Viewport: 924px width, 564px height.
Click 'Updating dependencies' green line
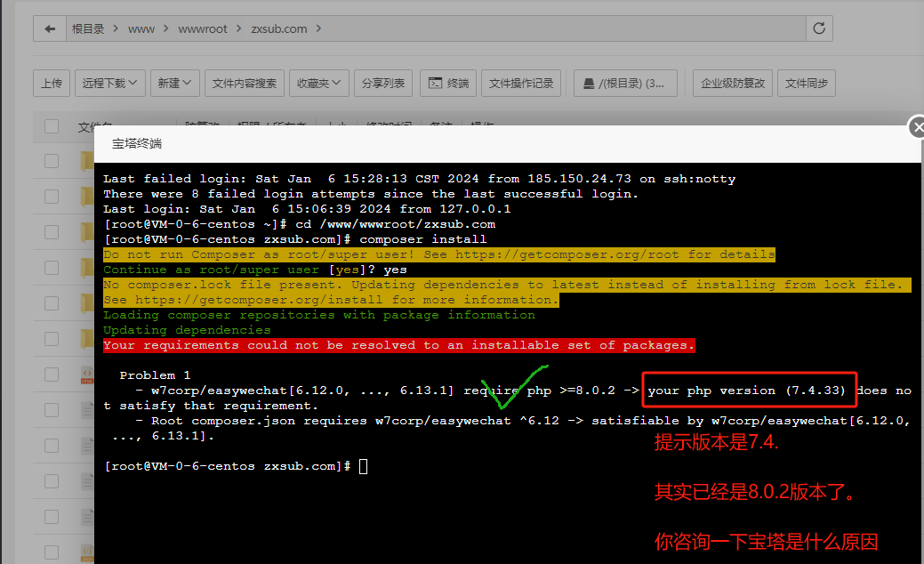tap(187, 330)
